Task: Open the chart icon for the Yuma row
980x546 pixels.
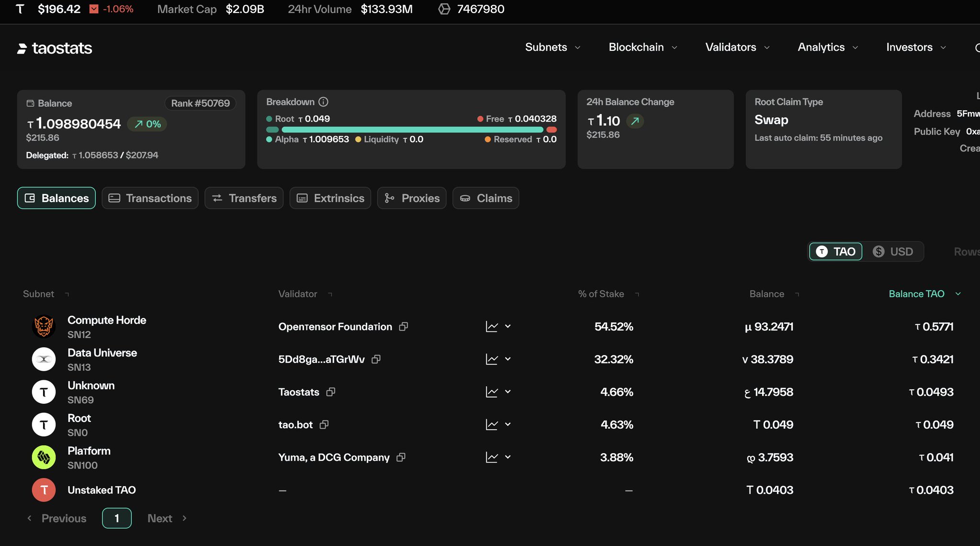Action: [492, 457]
